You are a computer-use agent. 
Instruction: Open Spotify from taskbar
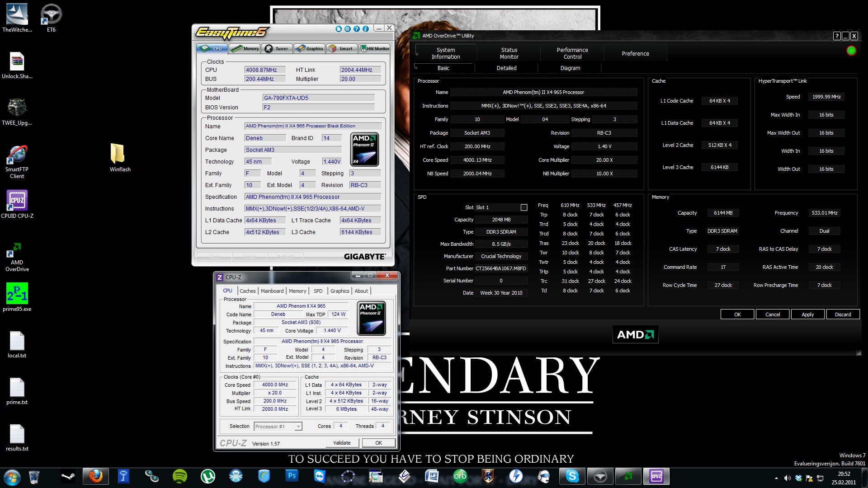point(180,476)
